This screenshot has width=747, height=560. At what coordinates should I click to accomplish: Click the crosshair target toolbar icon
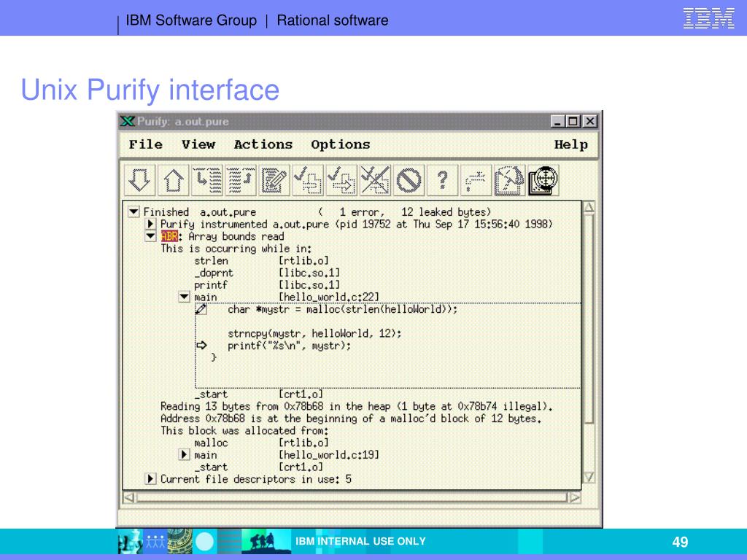(x=543, y=180)
